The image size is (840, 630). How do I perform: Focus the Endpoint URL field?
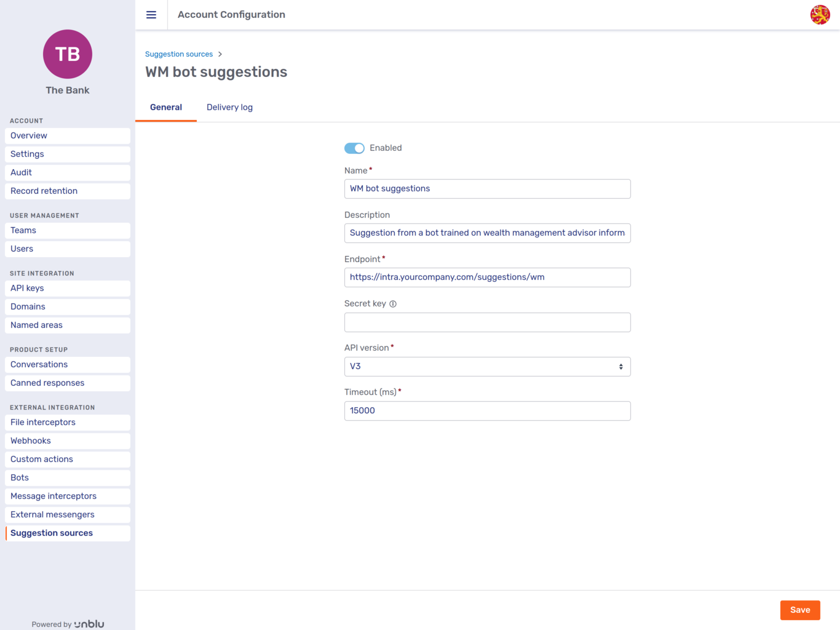[x=487, y=277]
